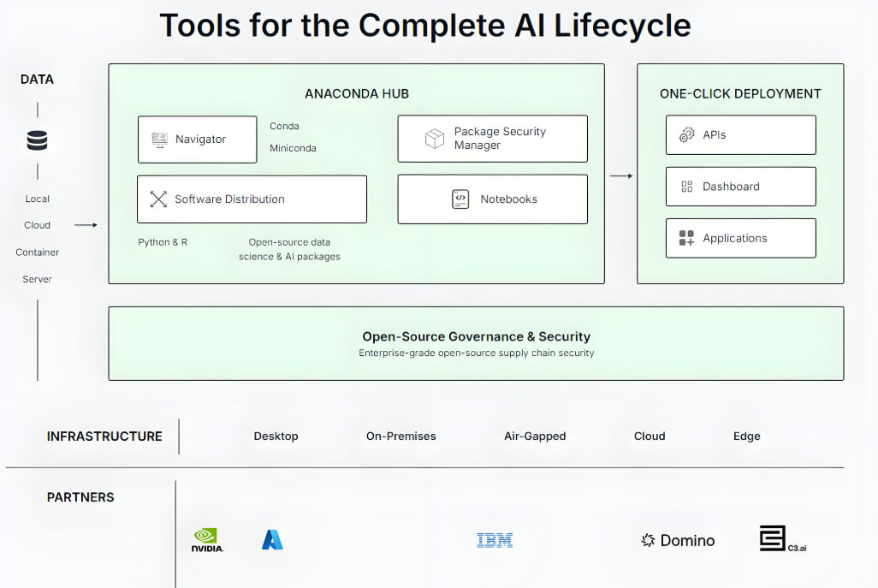The image size is (878, 588).
Task: Click 'Enterprise-grade open-source supply chain security' subtitle
Action: 477,353
